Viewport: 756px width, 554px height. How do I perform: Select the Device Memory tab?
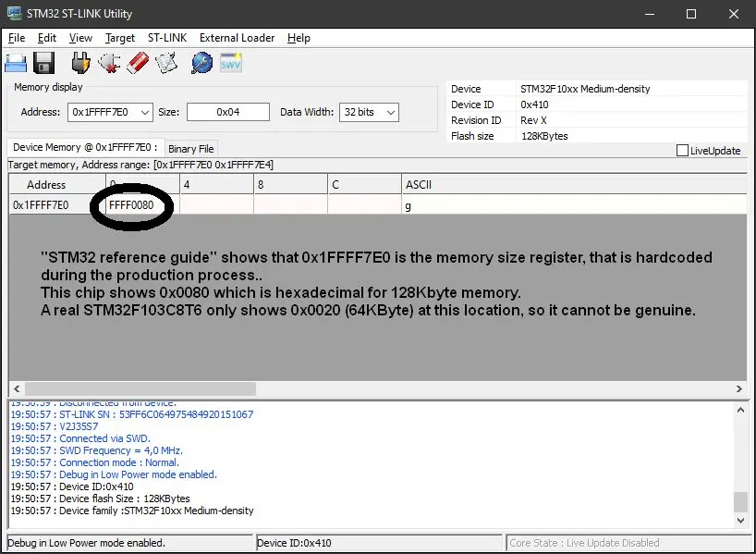click(x=85, y=147)
